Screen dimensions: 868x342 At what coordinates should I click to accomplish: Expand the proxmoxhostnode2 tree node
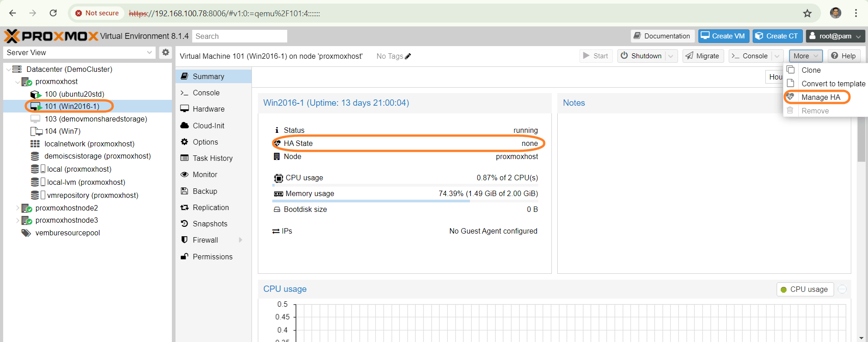click(x=17, y=208)
